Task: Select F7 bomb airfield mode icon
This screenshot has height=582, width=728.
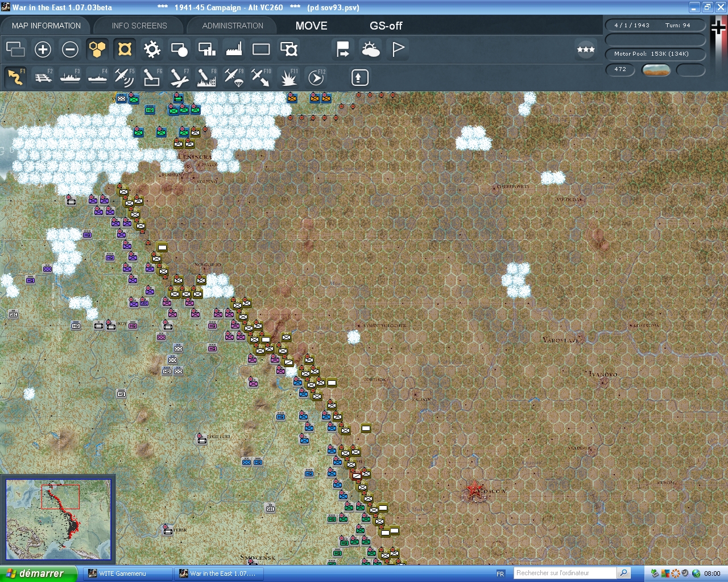Action: pos(179,77)
